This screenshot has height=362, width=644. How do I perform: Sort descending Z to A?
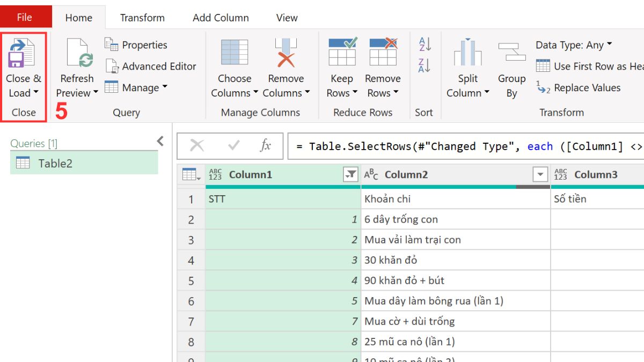pos(425,65)
